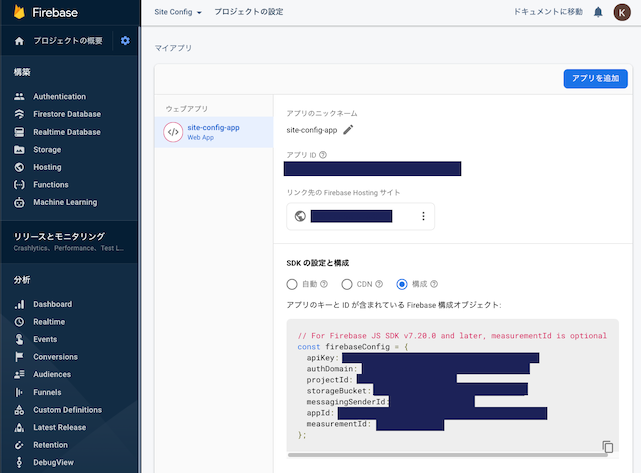
Task: Select the CDN radio option
Action: [x=347, y=284]
